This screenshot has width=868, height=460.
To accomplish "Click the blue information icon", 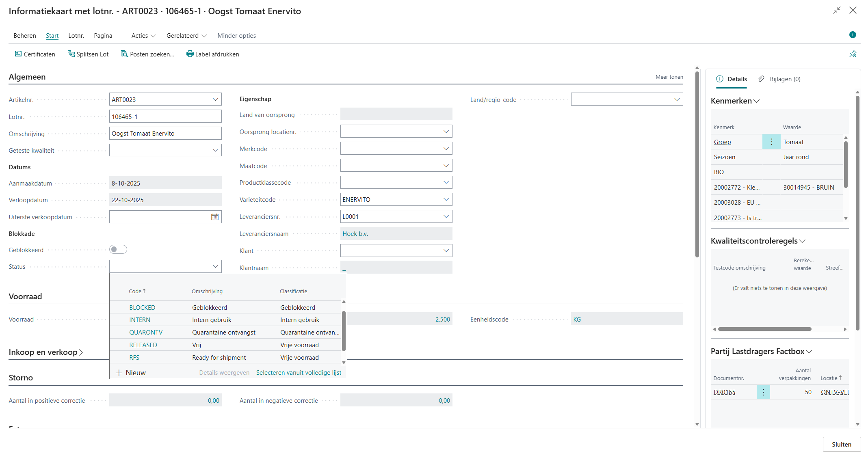I will 853,35.
